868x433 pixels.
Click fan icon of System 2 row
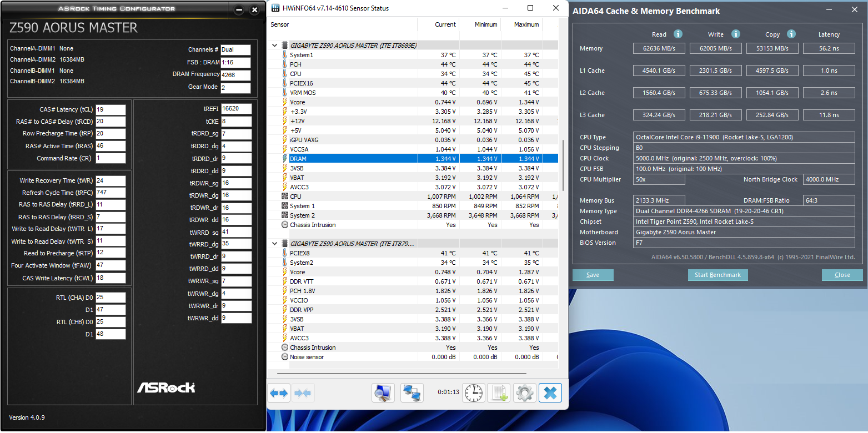[285, 215]
